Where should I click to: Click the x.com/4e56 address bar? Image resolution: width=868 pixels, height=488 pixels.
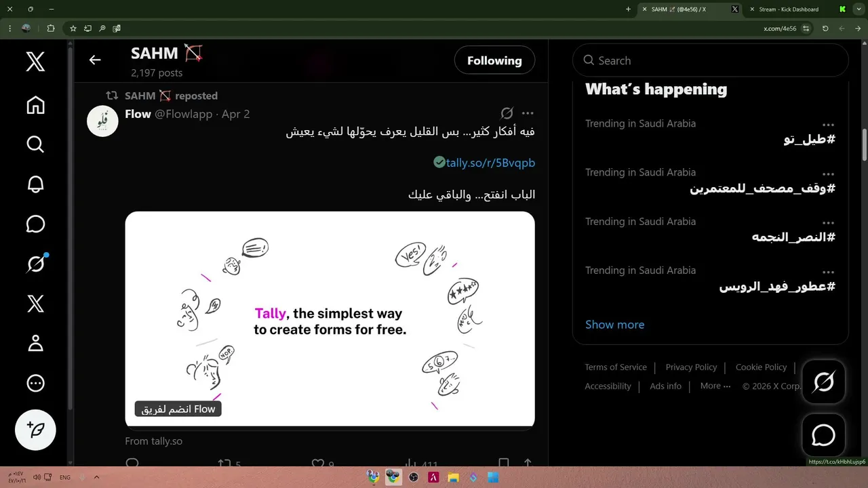coord(780,28)
